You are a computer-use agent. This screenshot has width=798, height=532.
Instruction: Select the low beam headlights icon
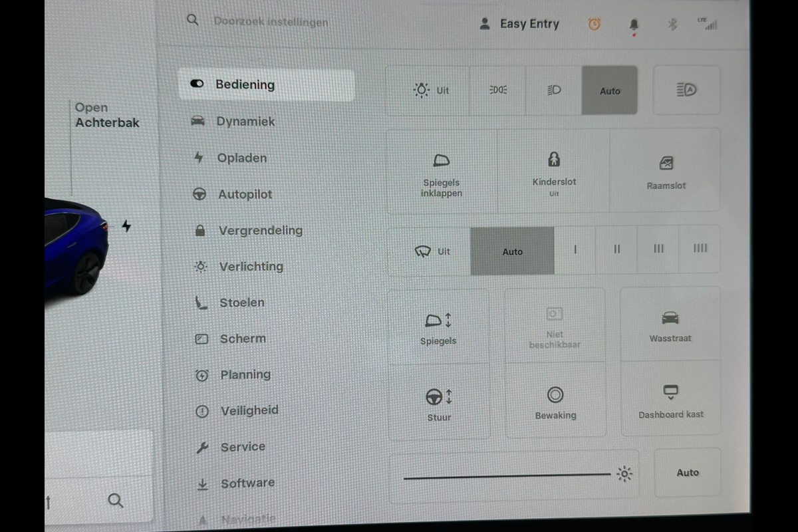[x=553, y=90]
